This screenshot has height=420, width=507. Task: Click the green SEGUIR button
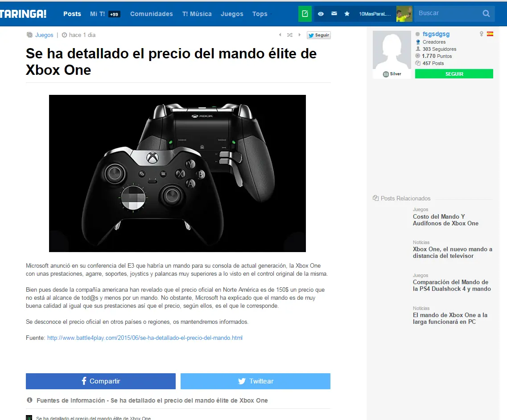(x=454, y=73)
